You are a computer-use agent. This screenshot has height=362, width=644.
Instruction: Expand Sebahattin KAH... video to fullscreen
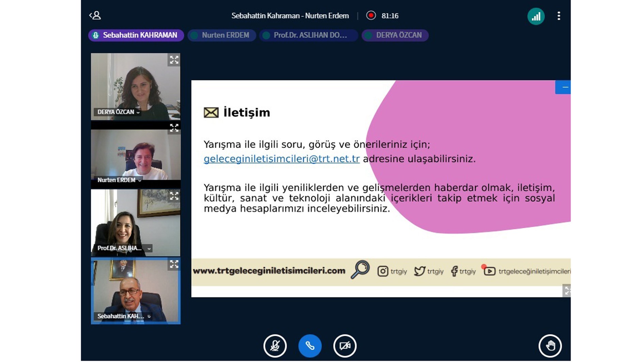[174, 264]
